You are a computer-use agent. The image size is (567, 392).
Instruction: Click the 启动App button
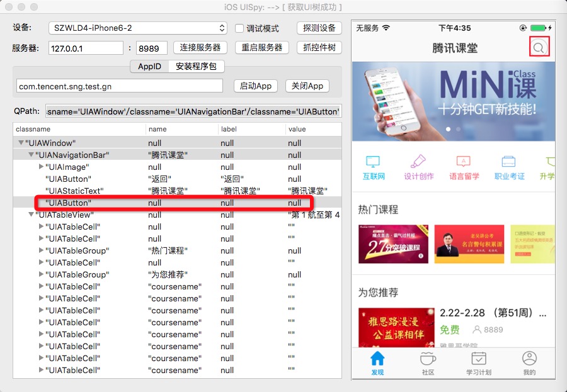point(256,86)
